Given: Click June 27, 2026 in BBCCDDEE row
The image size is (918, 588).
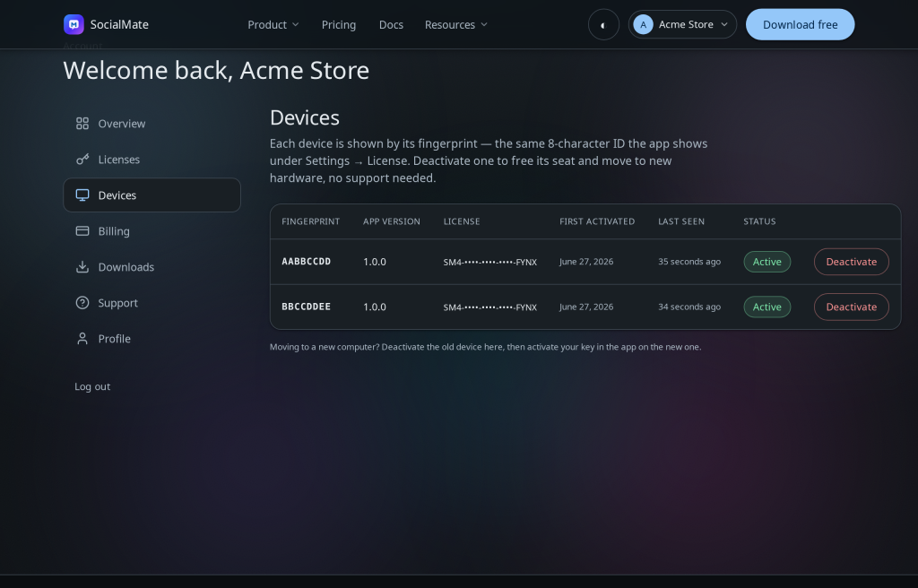Looking at the screenshot, I should (x=586, y=307).
